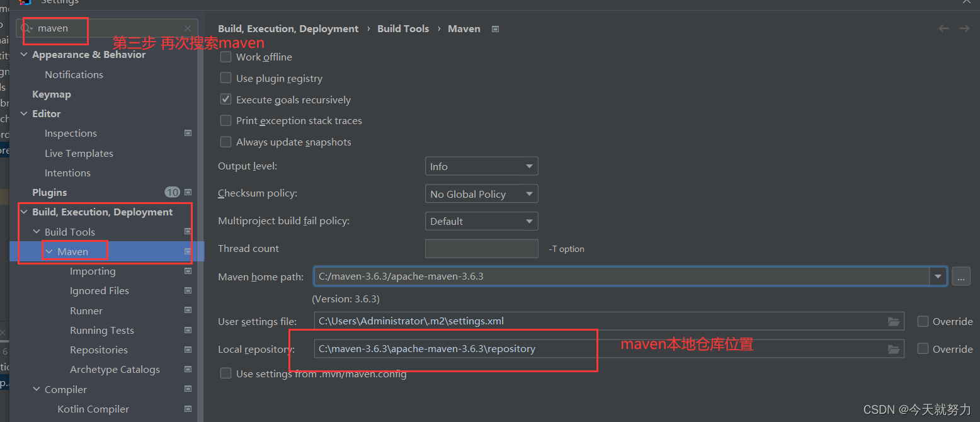Click the browse (...) button beside Maven home path
Screen dimensions: 980x422
[x=960, y=277]
